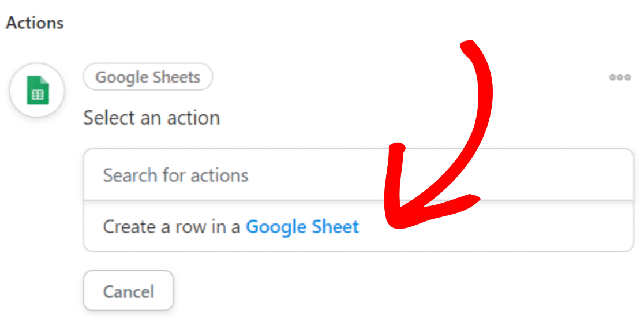Click empty space right of Create a row option
Image resolution: width=644 pixels, height=329 pixels.
tap(534, 226)
